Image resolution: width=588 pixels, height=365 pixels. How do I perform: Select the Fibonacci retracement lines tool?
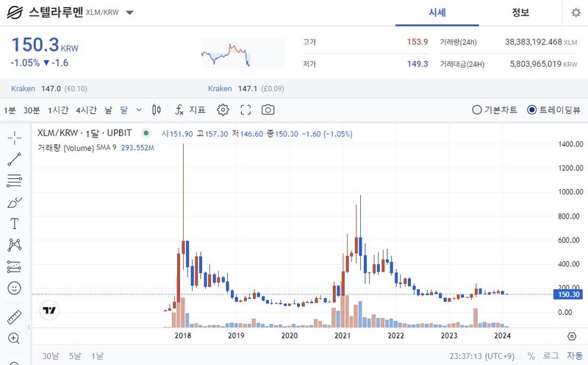14,180
